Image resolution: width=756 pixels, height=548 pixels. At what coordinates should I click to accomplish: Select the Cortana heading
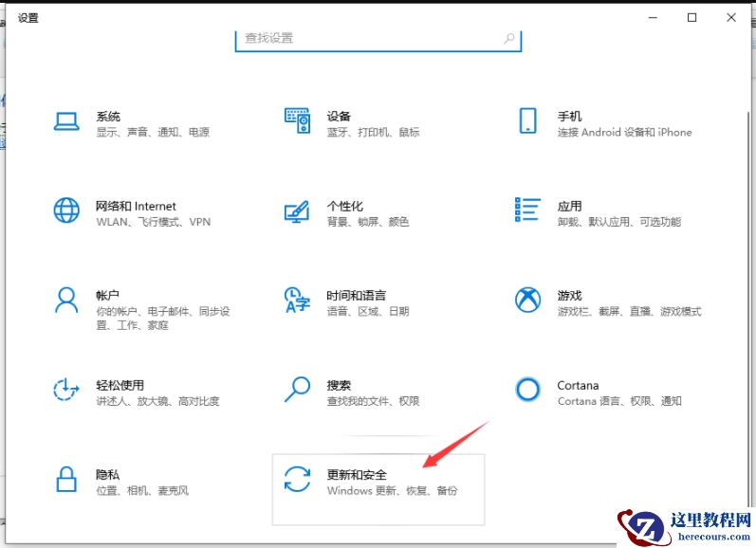pos(578,386)
